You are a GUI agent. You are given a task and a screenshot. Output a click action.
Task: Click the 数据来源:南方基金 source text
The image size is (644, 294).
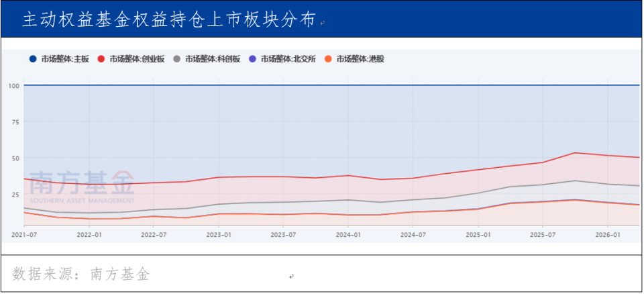(81, 274)
